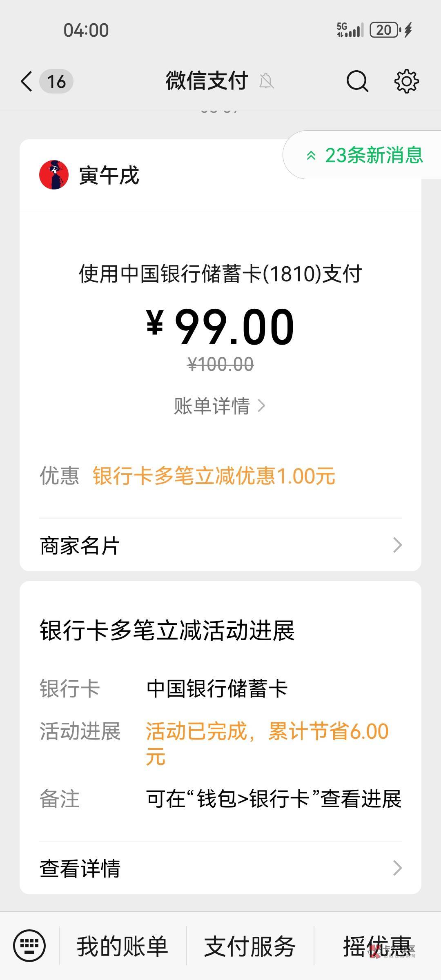
Task: Open 我的账单 menu
Action: click(x=122, y=946)
